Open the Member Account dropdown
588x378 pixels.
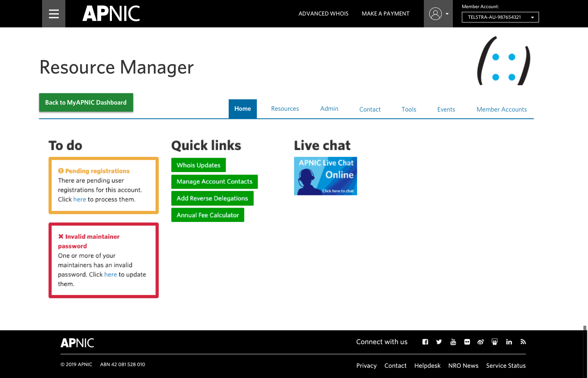coord(500,17)
